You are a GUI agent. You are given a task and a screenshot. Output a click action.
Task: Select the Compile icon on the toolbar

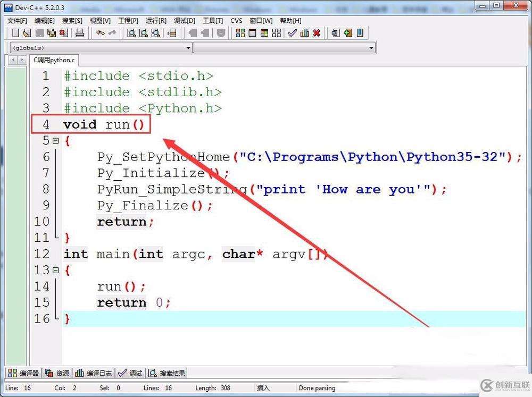[x=293, y=32]
